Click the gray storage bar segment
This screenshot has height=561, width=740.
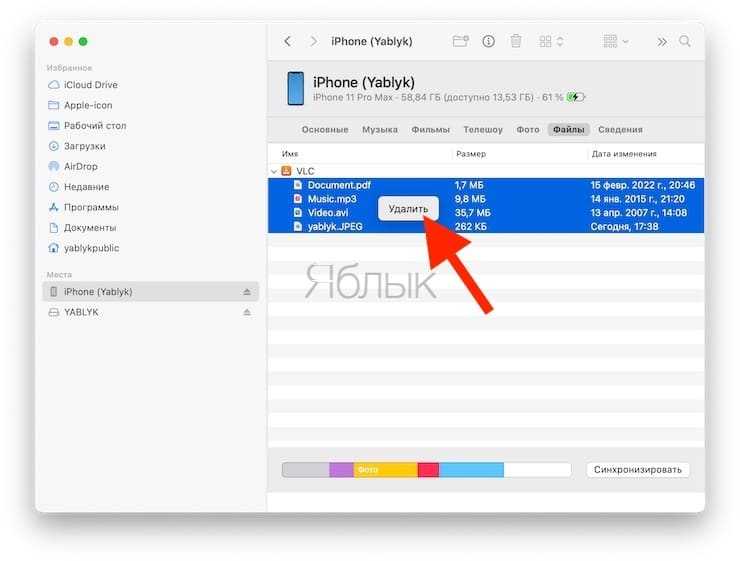click(x=306, y=469)
